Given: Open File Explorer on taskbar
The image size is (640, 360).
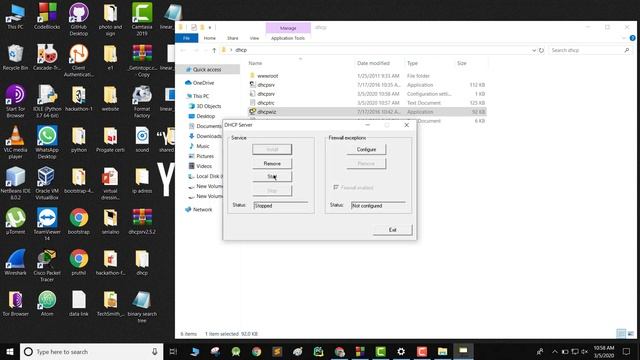Looking at the screenshot, I should (442, 351).
